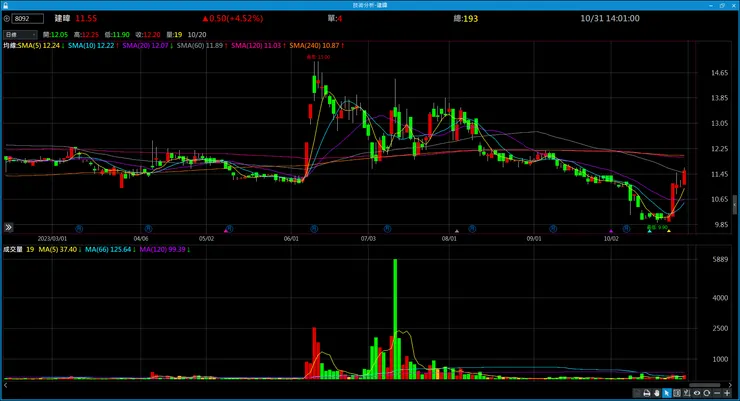Click the timestamp 10/31 14:01:00
Screen dimensions: 740x401
click(610, 18)
